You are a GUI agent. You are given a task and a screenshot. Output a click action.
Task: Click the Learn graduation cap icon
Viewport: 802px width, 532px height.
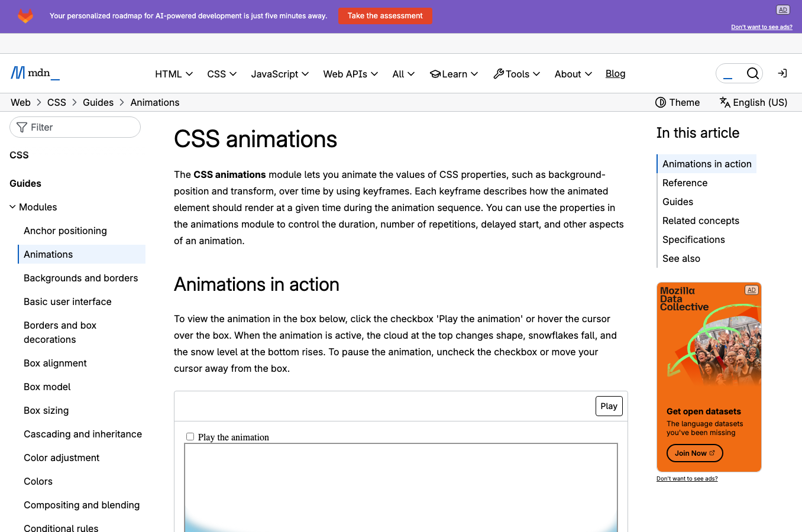click(x=434, y=73)
